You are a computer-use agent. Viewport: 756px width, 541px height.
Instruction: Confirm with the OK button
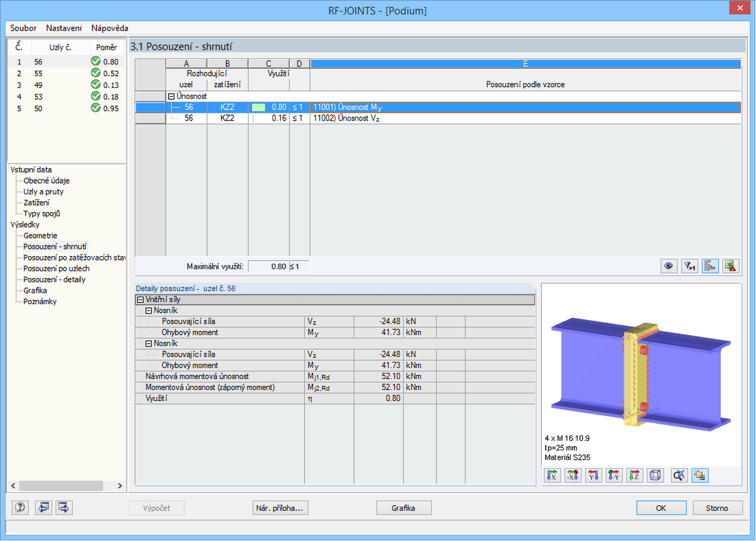pyautogui.click(x=661, y=508)
